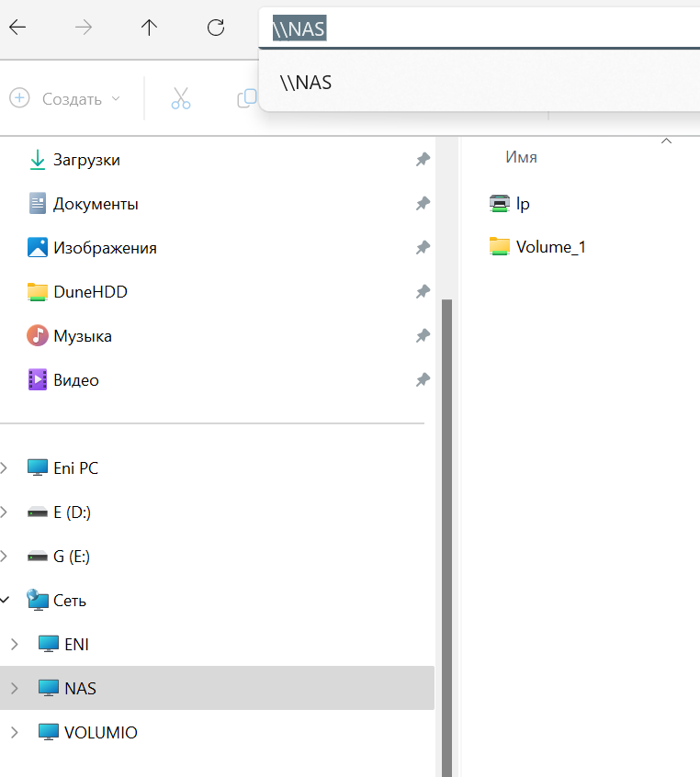Refresh the current folder view
The width and height of the screenshot is (700, 777).
(216, 28)
